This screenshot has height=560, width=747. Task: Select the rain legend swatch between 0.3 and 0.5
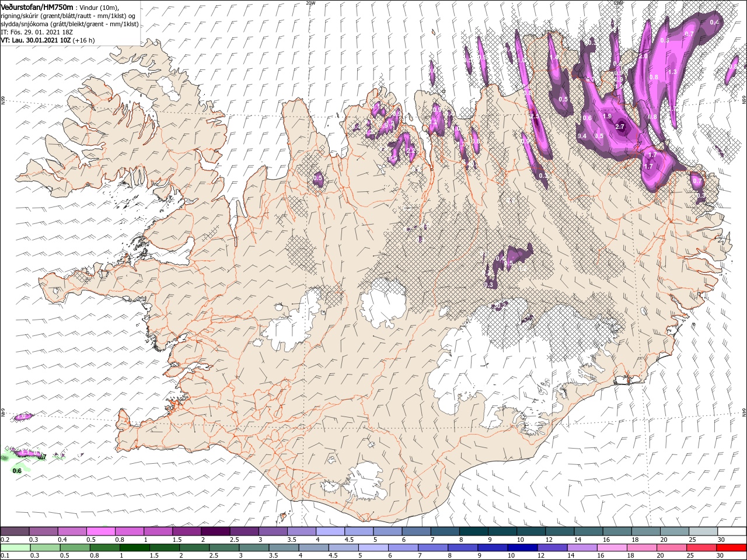pos(45,548)
